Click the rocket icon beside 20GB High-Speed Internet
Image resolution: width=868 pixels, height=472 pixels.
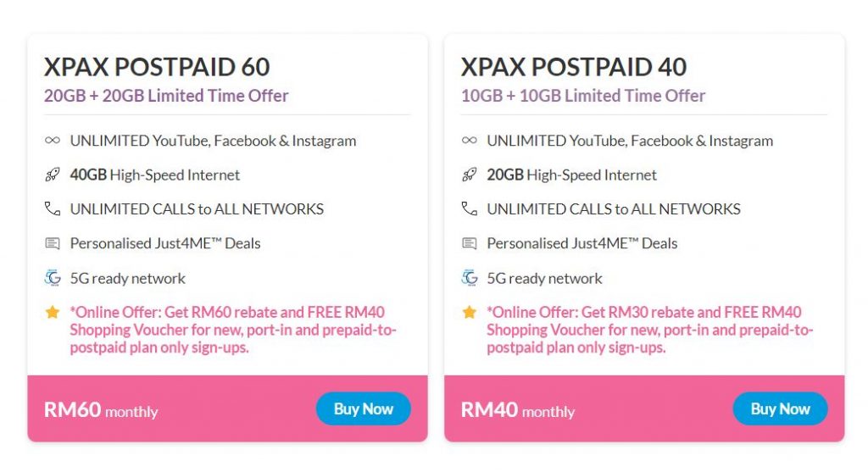coord(470,175)
